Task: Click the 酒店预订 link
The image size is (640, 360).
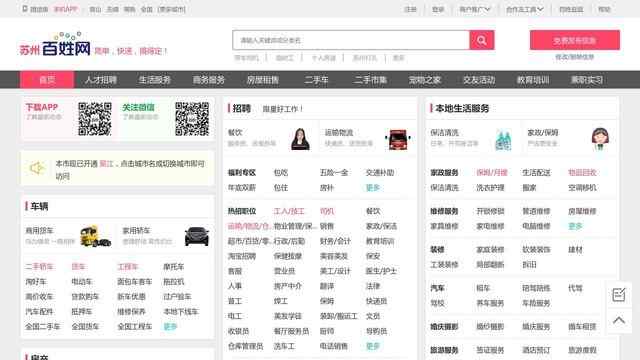Action: click(536, 350)
